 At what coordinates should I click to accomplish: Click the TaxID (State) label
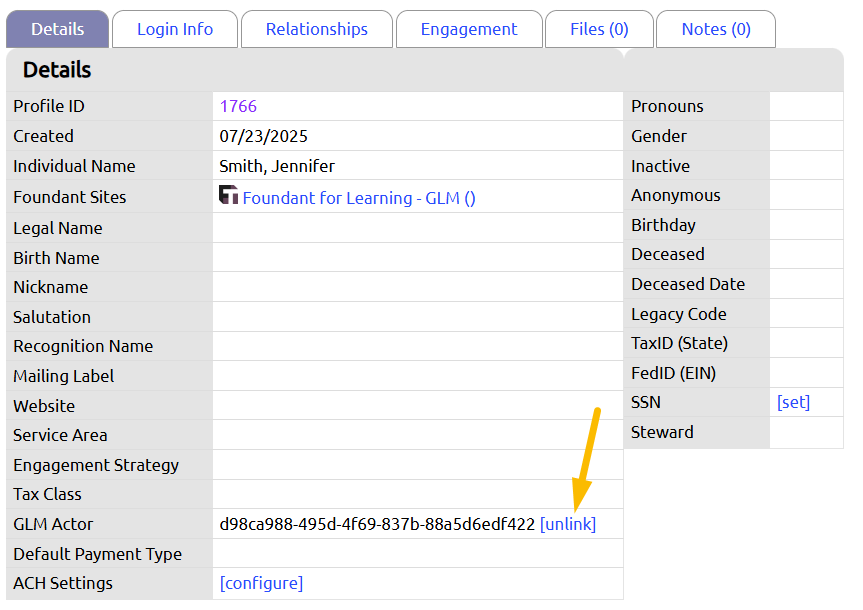coord(679,344)
